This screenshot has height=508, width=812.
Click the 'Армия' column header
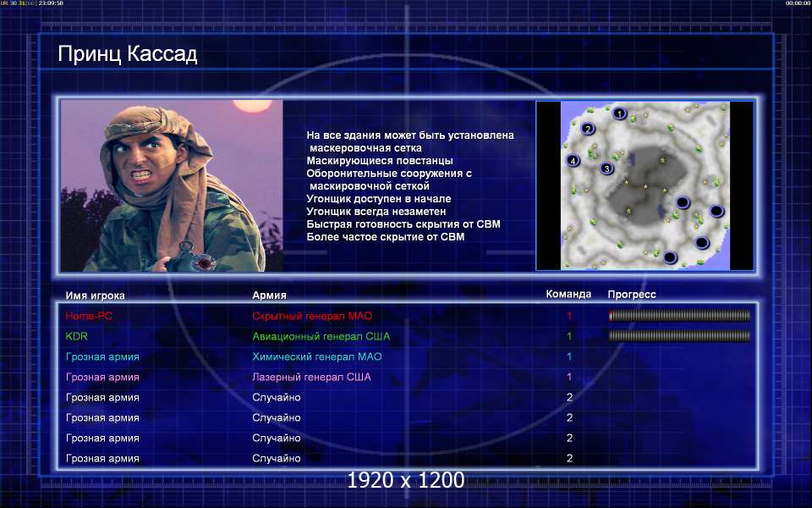tap(269, 295)
